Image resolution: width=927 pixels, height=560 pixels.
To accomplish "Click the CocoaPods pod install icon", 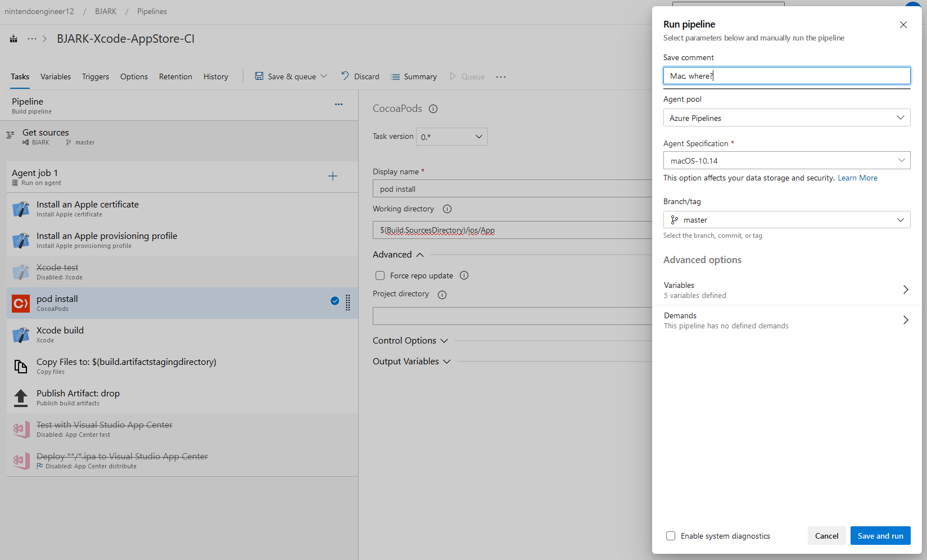I will [21, 304].
